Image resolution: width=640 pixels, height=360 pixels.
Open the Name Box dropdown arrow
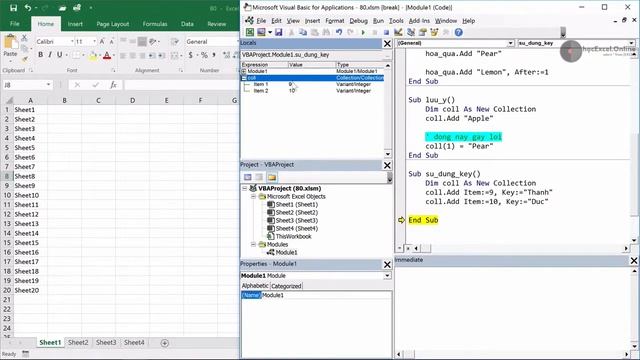coord(48,84)
